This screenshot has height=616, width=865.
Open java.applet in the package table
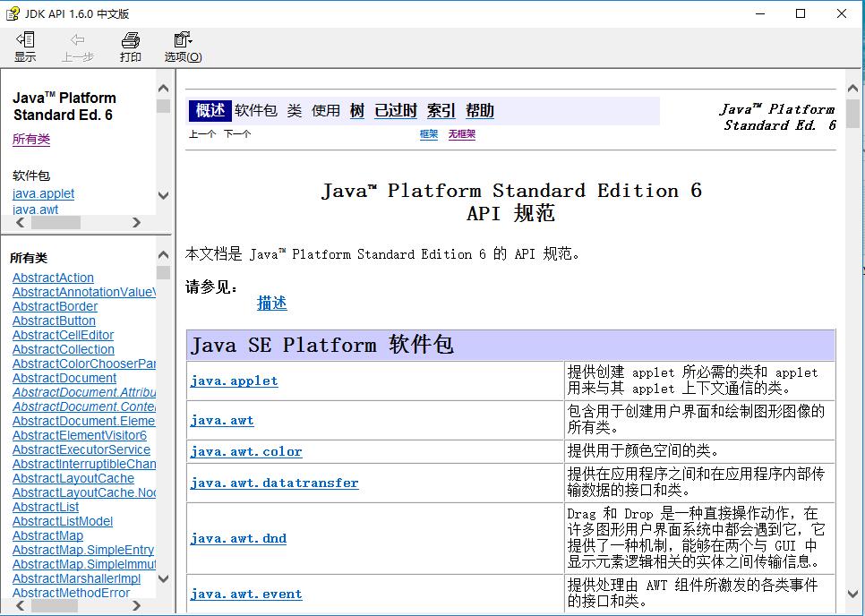click(x=234, y=381)
